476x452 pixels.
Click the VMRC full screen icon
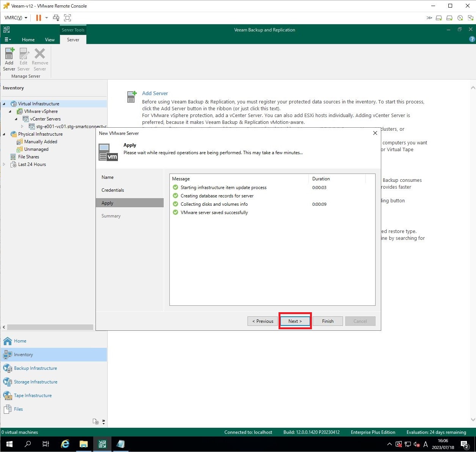pos(67,18)
